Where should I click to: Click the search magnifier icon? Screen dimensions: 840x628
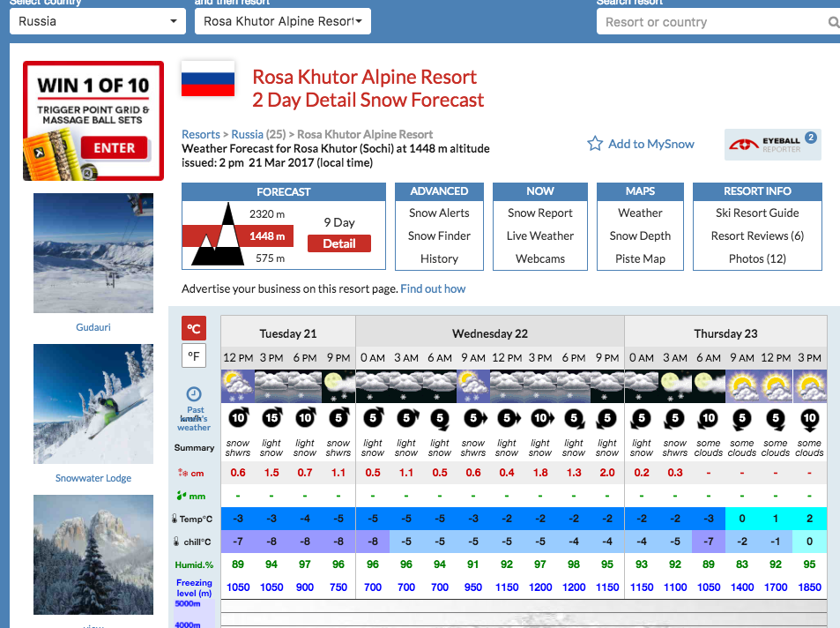pyautogui.click(x=833, y=22)
